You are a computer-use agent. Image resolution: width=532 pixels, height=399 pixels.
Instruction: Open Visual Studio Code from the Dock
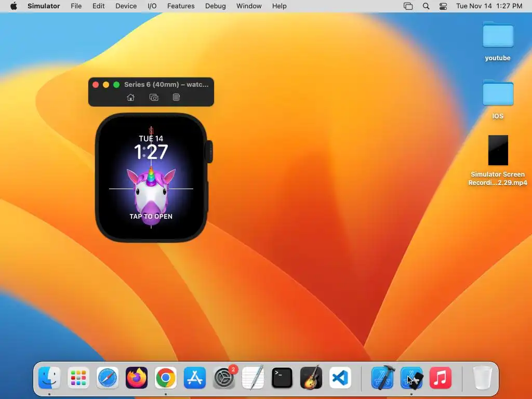click(x=340, y=378)
